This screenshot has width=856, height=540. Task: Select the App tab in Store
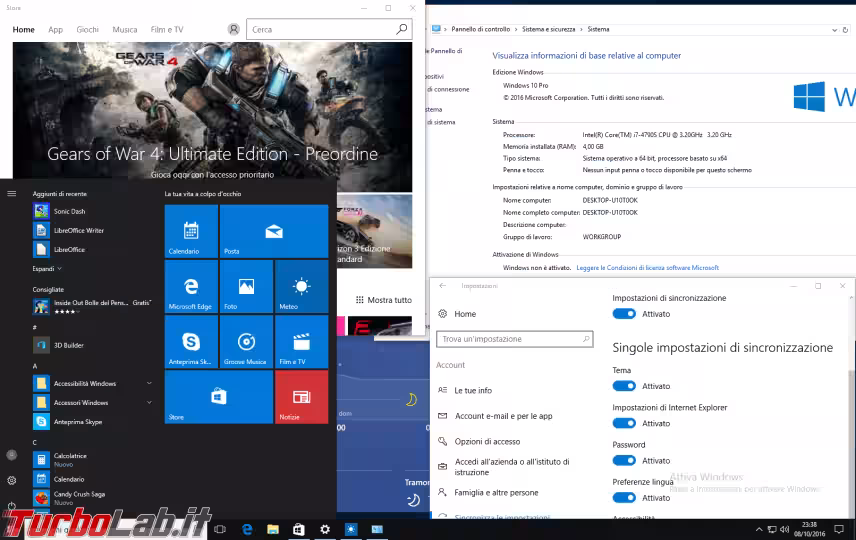click(x=55, y=29)
